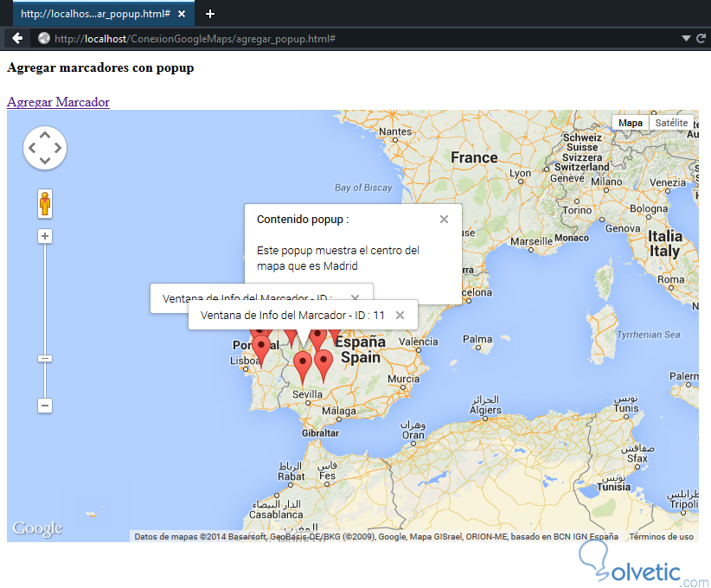The image size is (711, 588).
Task: Click the Torino city label
Action: pos(577,210)
